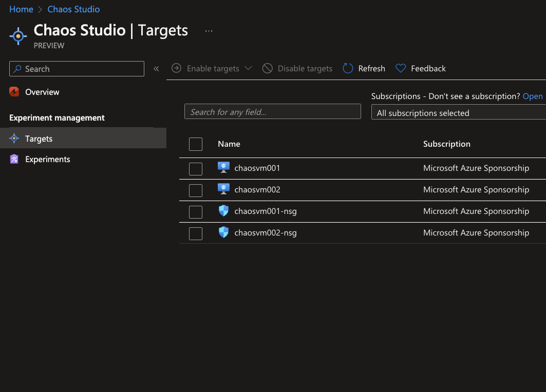The height and width of the screenshot is (392, 546).
Task: Click the Feedback button label
Action: 428,69
